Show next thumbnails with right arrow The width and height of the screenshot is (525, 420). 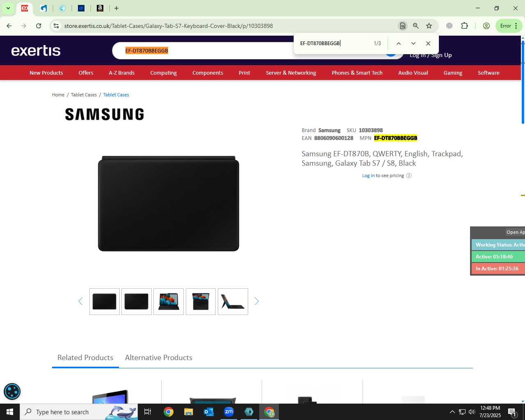click(x=257, y=301)
